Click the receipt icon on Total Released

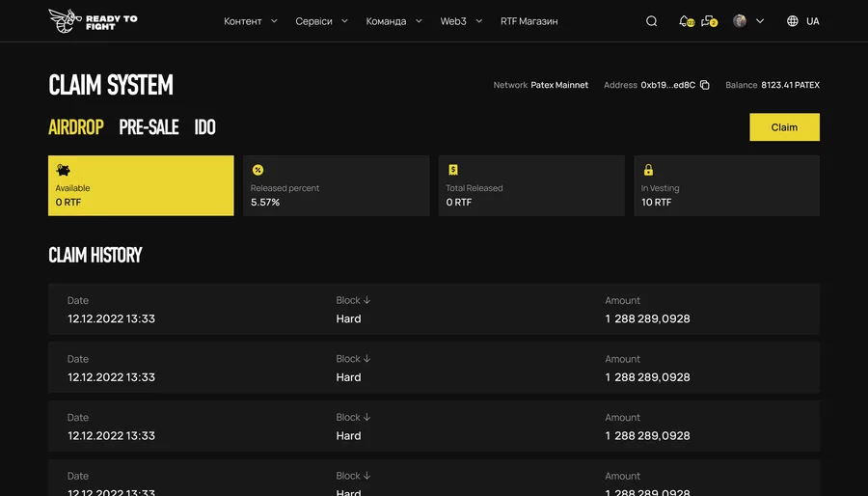pyautogui.click(x=453, y=170)
